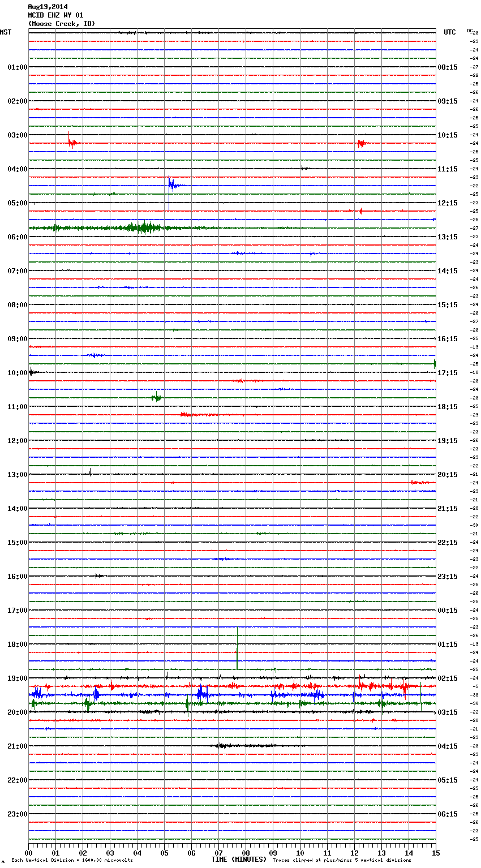Click the 20:15 UTC time label
Image resolution: width=481 pixels, height=868 pixels.
tap(448, 475)
